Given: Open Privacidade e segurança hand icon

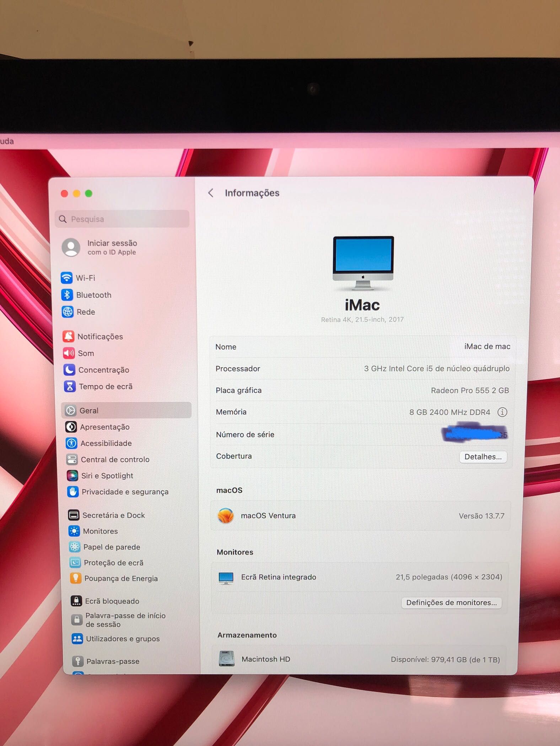Looking at the screenshot, I should pyautogui.click(x=73, y=492).
